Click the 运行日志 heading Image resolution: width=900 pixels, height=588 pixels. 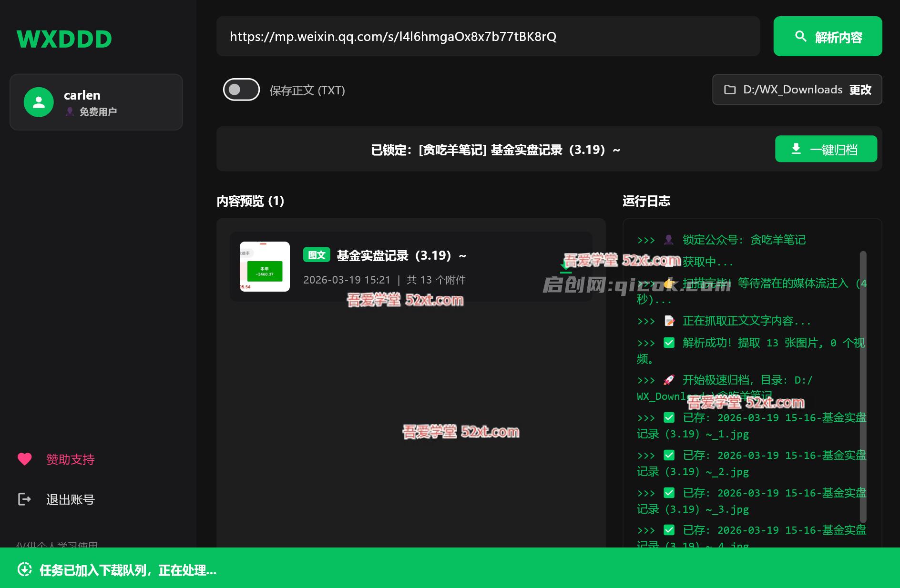tap(646, 201)
